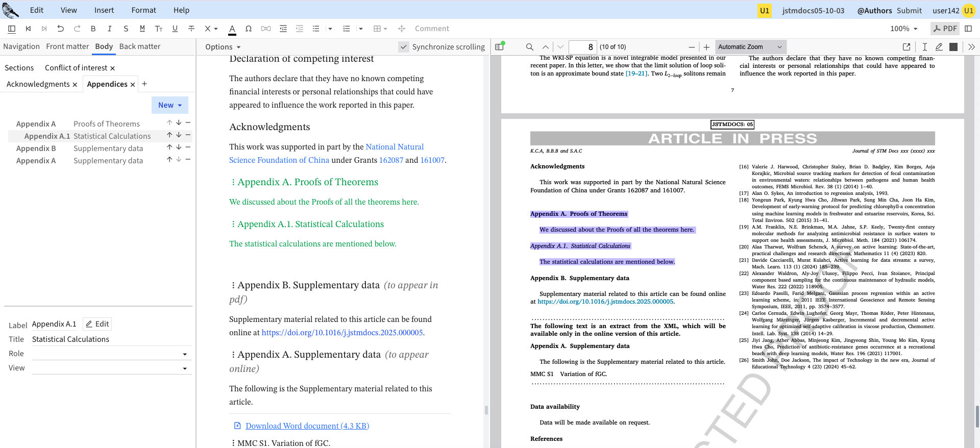Open the Insert menu

coord(104,10)
